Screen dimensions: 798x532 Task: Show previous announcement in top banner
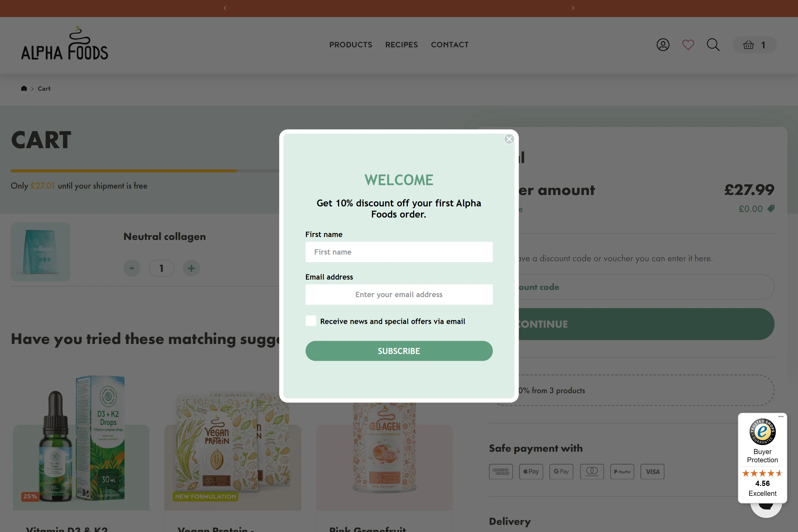225,8
